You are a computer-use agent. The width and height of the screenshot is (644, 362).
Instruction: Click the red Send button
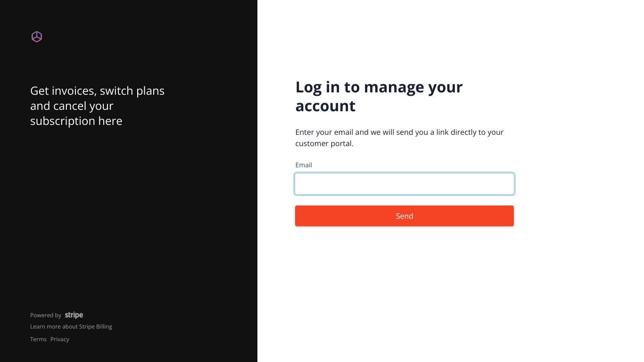pos(405,216)
